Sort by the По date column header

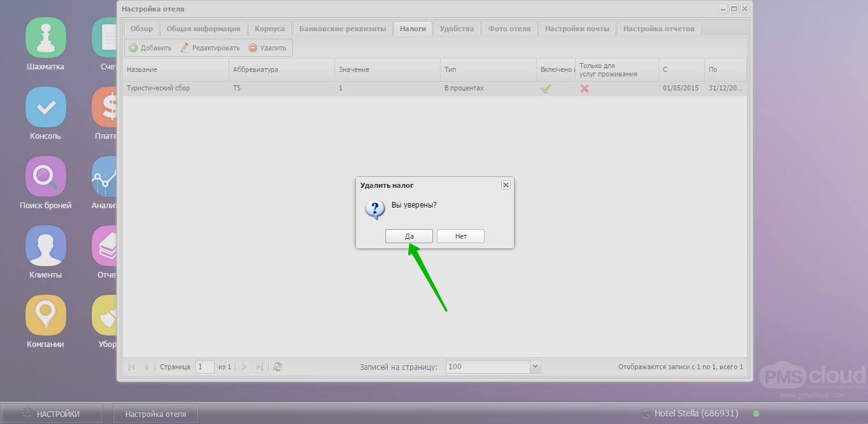click(x=725, y=69)
